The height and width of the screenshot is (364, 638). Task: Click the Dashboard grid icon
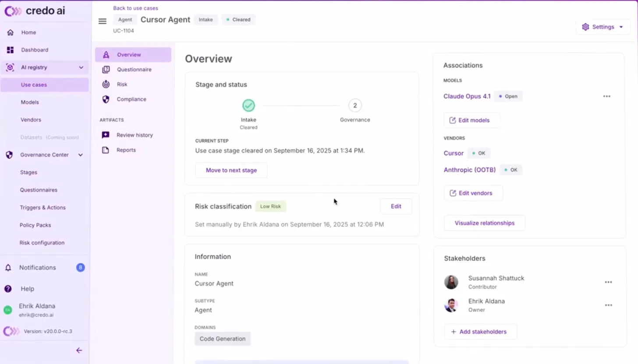[10, 50]
